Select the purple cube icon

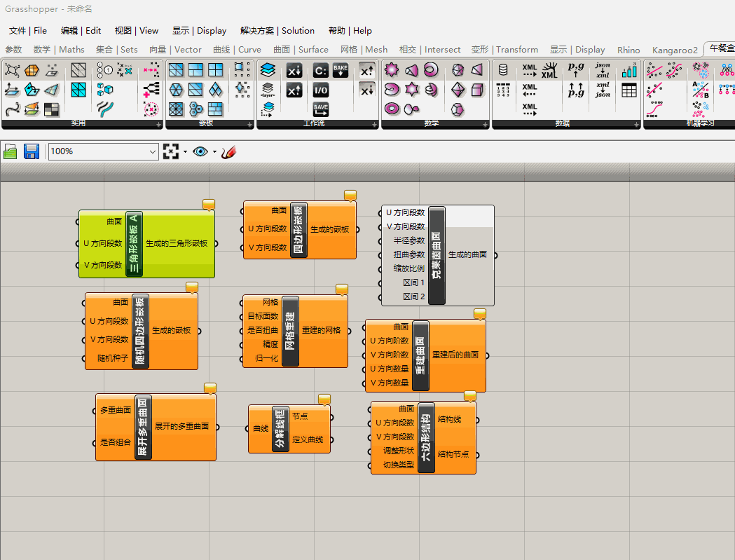[477, 90]
